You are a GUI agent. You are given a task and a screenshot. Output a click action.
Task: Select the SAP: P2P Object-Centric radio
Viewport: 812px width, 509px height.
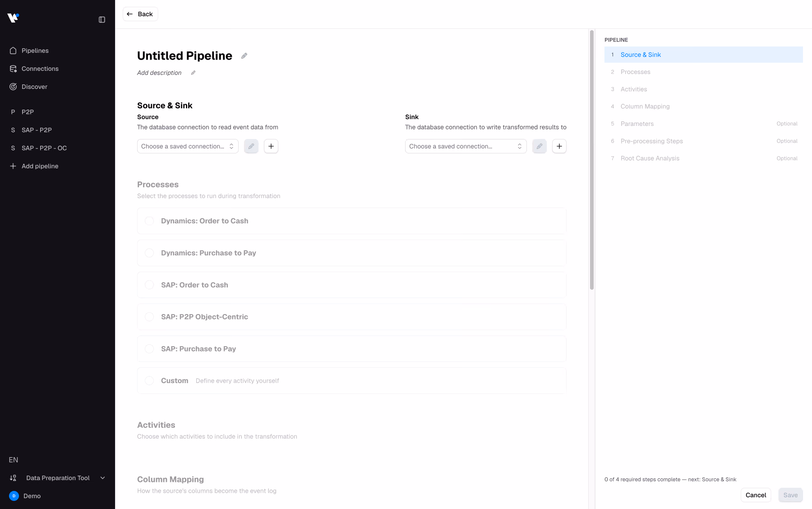point(149,317)
